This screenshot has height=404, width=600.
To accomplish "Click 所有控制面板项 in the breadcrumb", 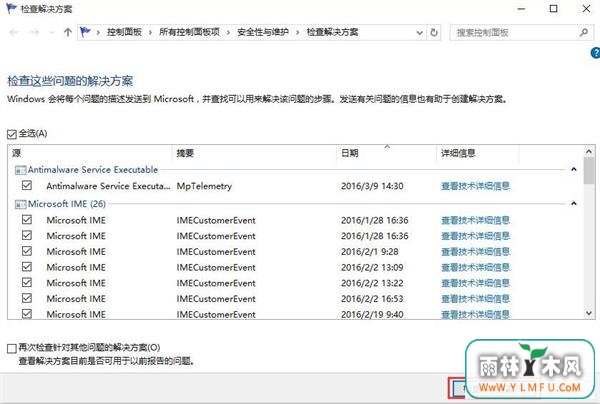I will click(189, 32).
